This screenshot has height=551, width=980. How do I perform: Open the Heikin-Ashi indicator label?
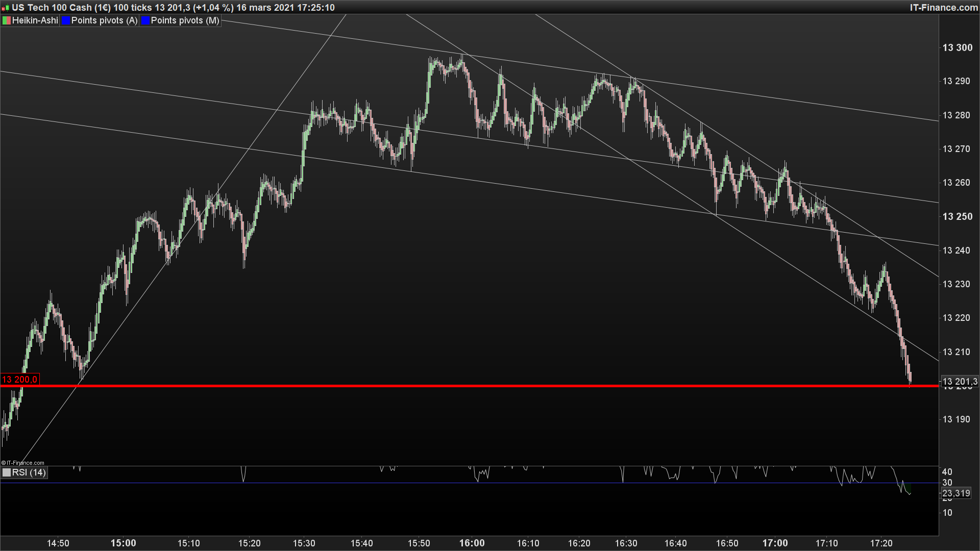point(35,20)
